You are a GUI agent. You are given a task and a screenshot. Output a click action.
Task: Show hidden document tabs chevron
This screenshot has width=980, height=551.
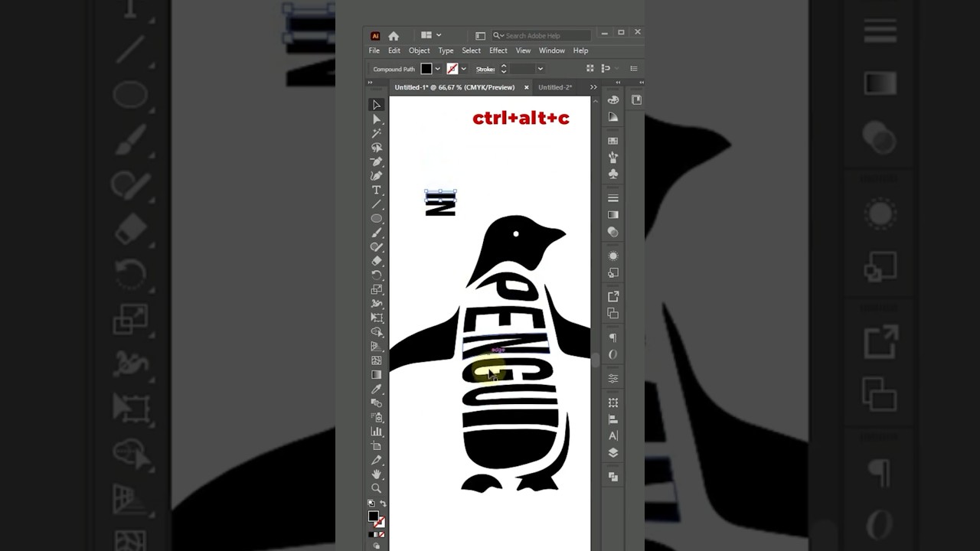593,87
